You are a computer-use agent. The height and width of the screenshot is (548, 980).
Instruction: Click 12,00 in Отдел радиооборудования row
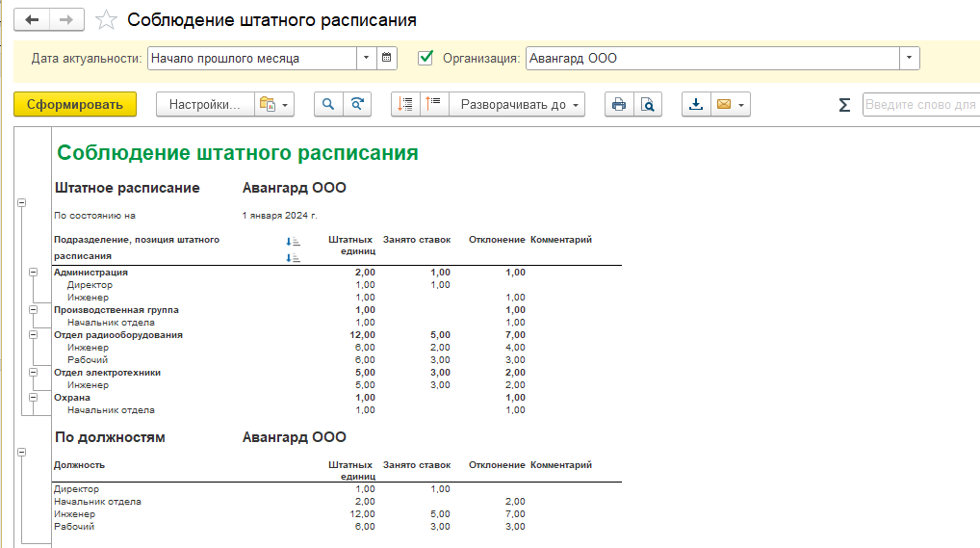[x=363, y=335]
